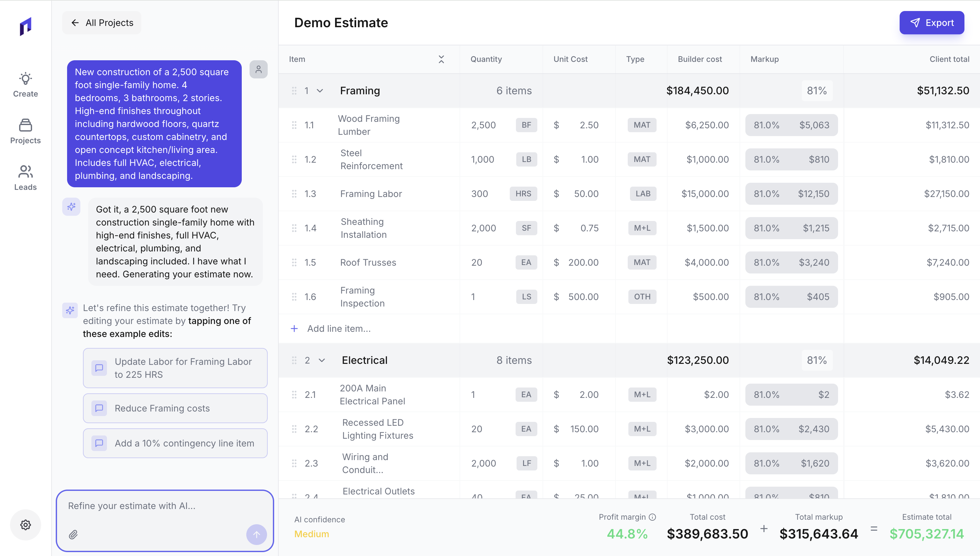980x556 pixels.
Task: Open settings gear in sidebar
Action: point(25,525)
